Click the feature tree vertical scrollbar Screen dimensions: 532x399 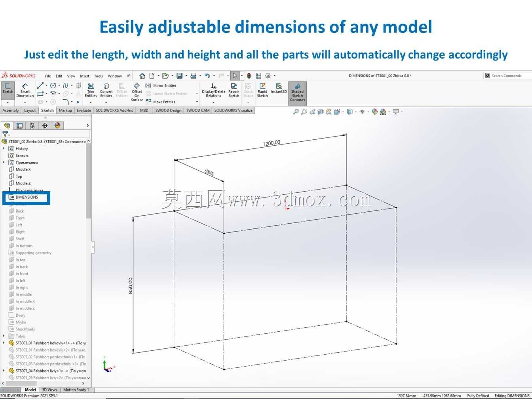pos(89,180)
